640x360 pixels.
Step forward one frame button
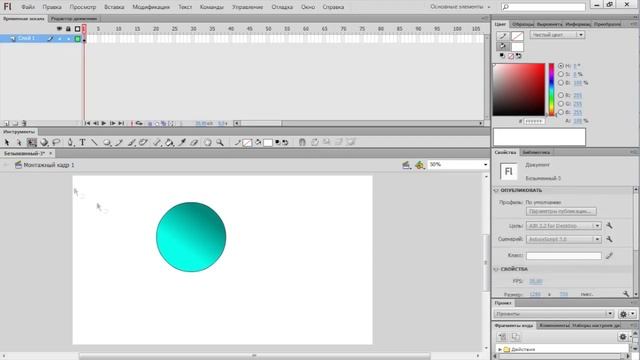(x=113, y=123)
